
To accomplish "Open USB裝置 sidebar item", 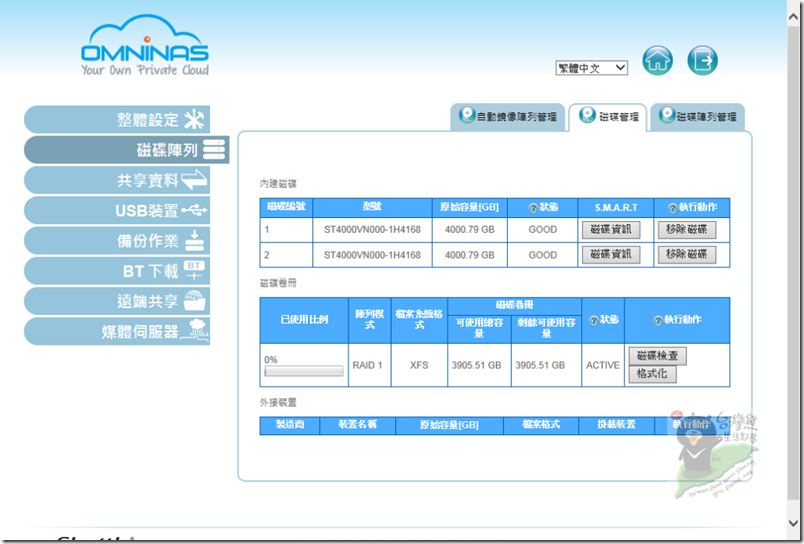I will [x=117, y=210].
